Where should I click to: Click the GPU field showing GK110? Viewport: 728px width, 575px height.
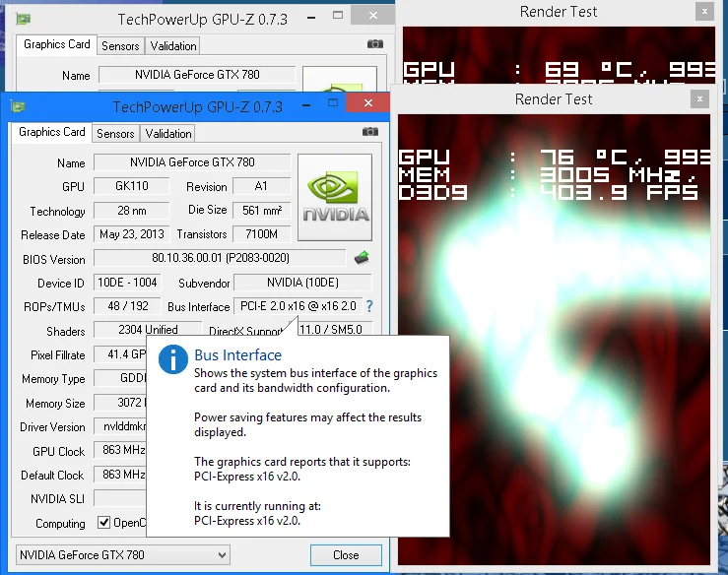coord(131,186)
